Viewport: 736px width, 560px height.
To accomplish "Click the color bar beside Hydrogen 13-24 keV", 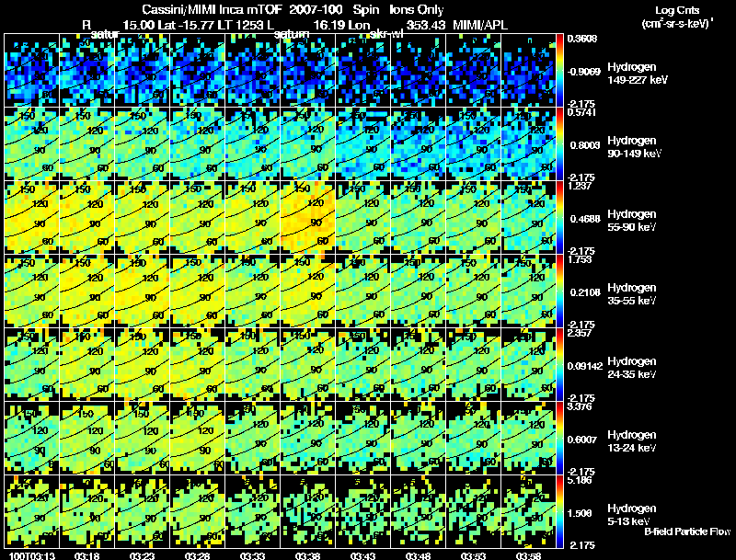I will 559,439.
